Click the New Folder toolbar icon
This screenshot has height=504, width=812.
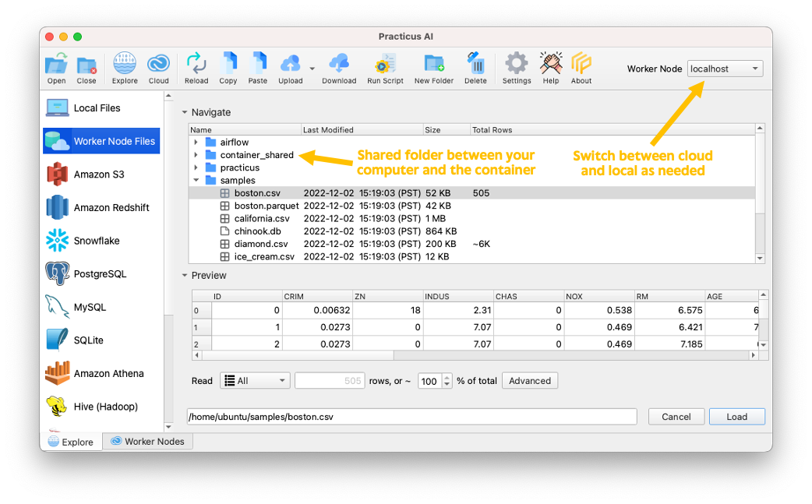(433, 65)
